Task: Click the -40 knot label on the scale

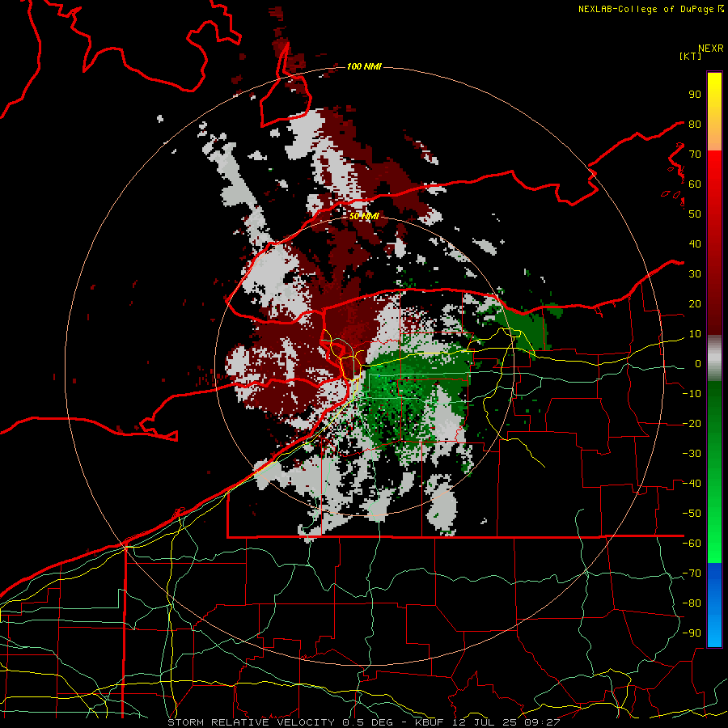Action: [692, 484]
